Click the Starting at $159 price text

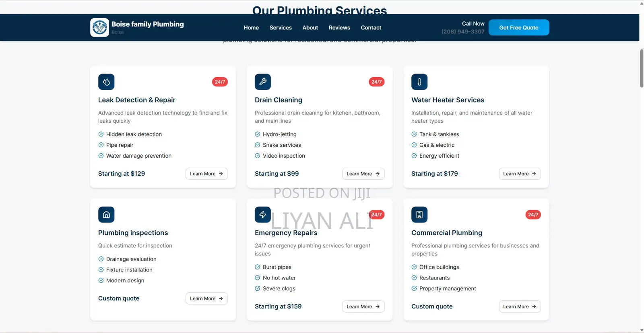pos(278,306)
